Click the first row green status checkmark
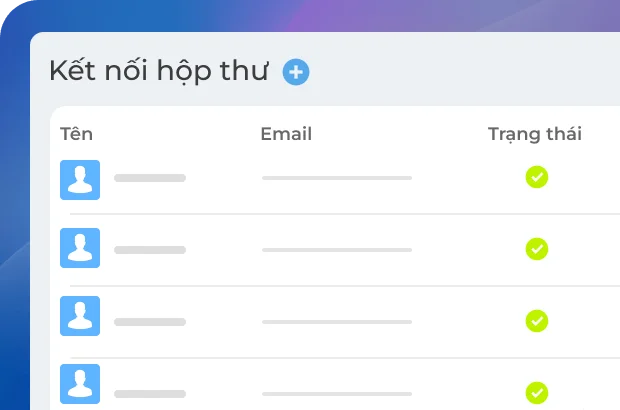 tap(537, 177)
